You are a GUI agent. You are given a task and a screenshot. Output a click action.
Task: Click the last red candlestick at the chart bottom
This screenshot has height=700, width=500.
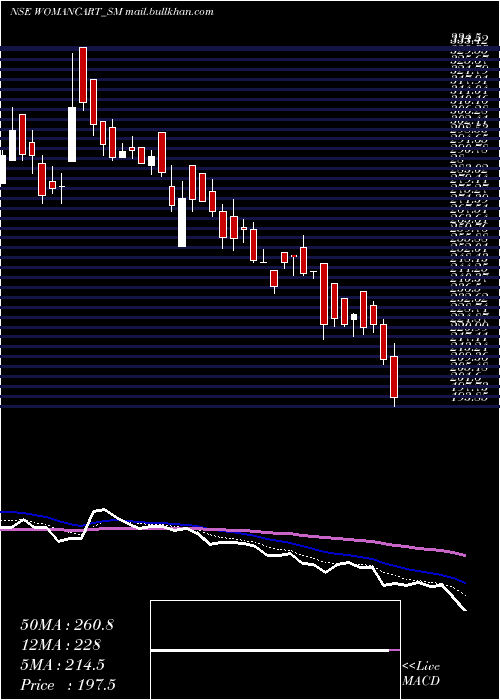point(394,377)
